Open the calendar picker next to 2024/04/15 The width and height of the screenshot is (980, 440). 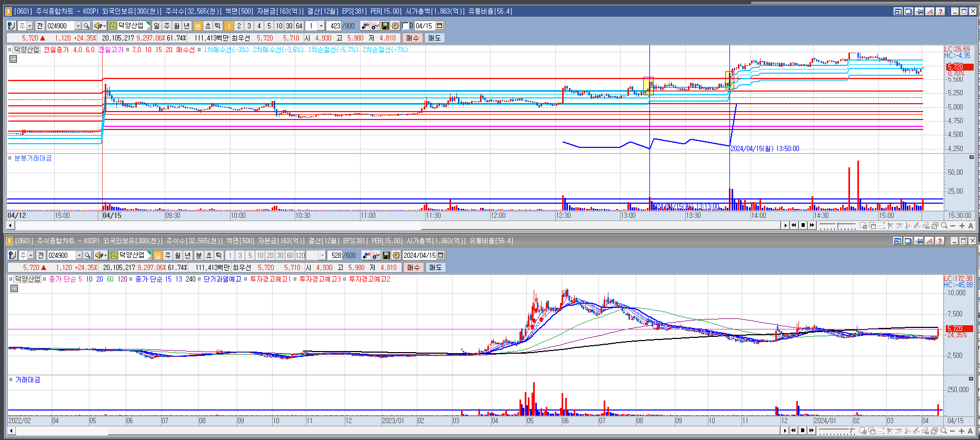click(x=441, y=255)
